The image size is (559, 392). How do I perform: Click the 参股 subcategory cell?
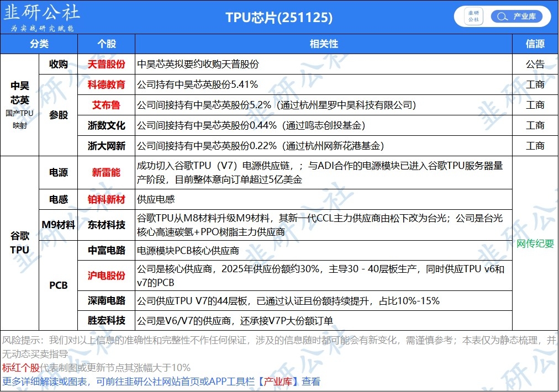pos(58,115)
